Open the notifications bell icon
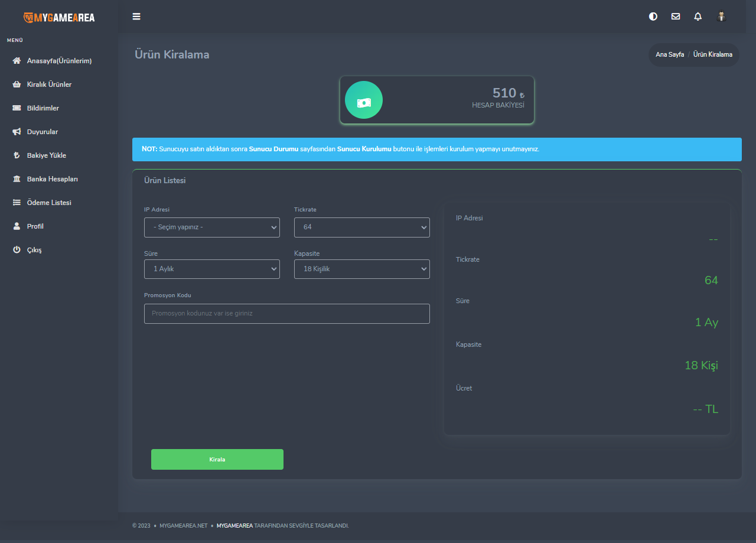 pyautogui.click(x=698, y=17)
